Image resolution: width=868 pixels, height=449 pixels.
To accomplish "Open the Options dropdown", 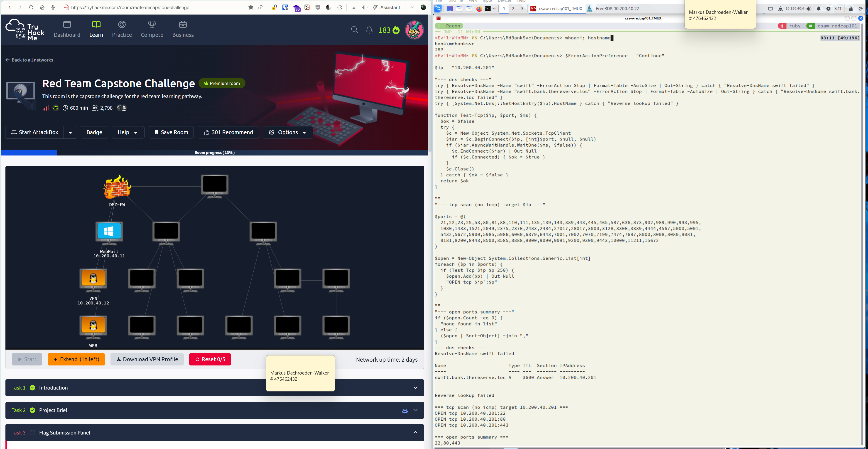I will (x=287, y=133).
